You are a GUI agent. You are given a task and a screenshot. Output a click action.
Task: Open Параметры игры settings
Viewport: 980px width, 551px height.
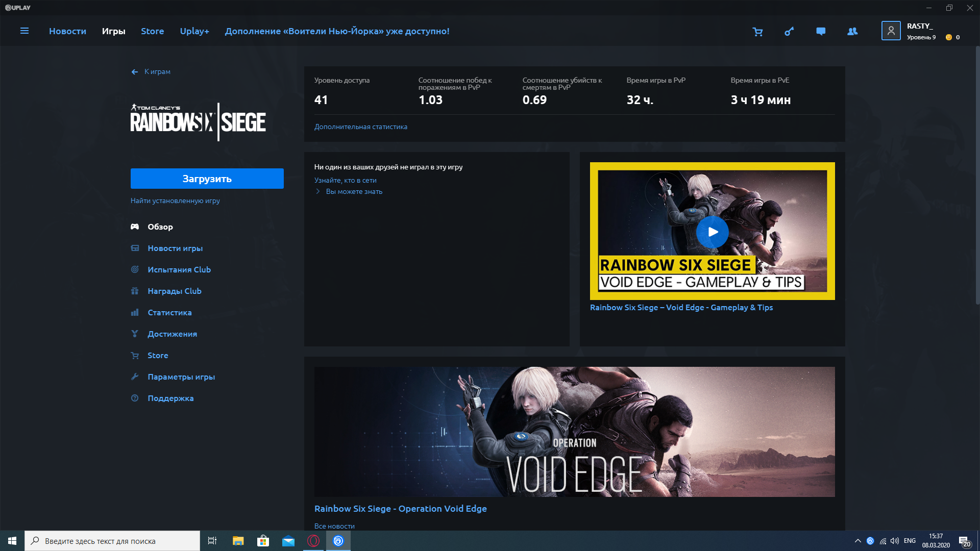tap(181, 377)
